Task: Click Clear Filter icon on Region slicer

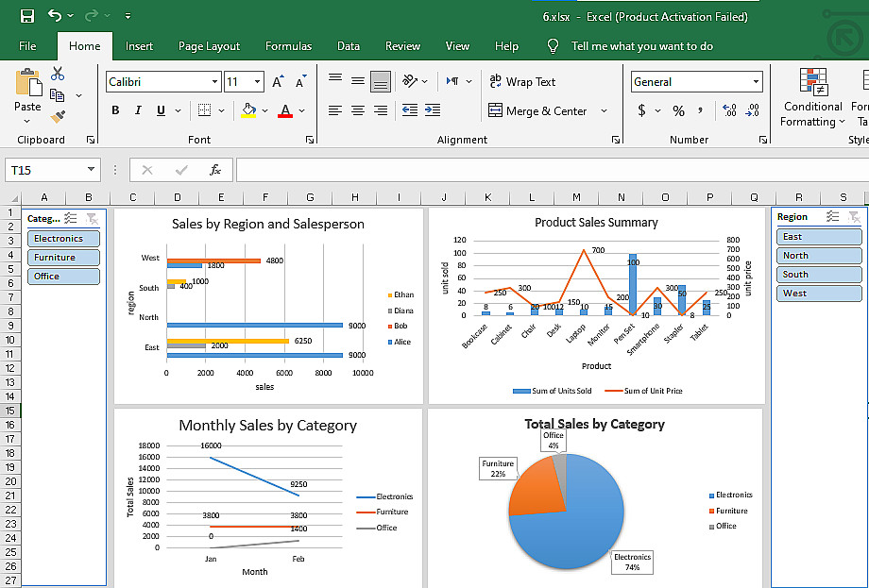Action: click(x=854, y=216)
